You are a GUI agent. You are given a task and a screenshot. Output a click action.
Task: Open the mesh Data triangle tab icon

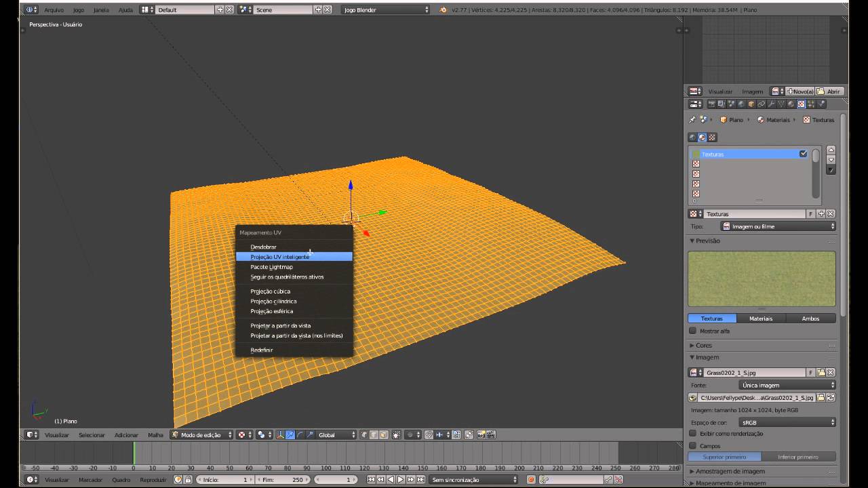pos(781,104)
